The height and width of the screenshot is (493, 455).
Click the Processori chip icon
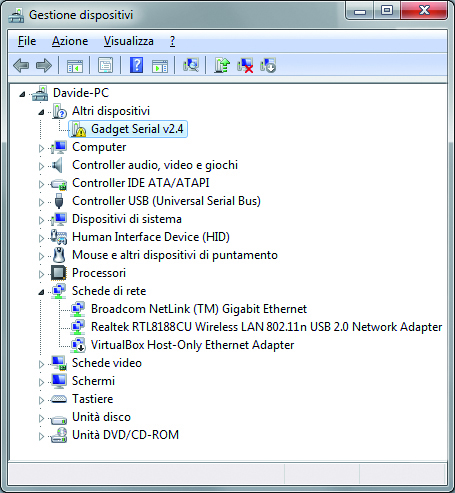click(59, 273)
